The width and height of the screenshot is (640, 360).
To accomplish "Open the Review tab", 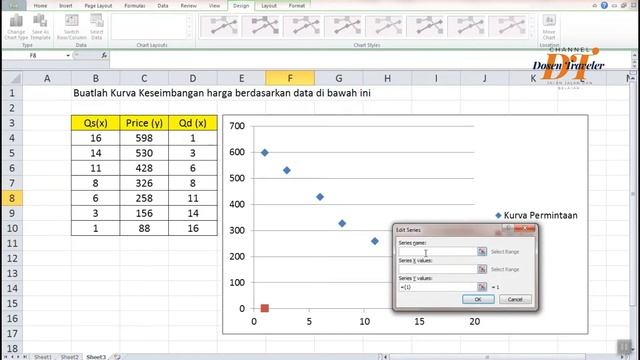I will [188, 6].
